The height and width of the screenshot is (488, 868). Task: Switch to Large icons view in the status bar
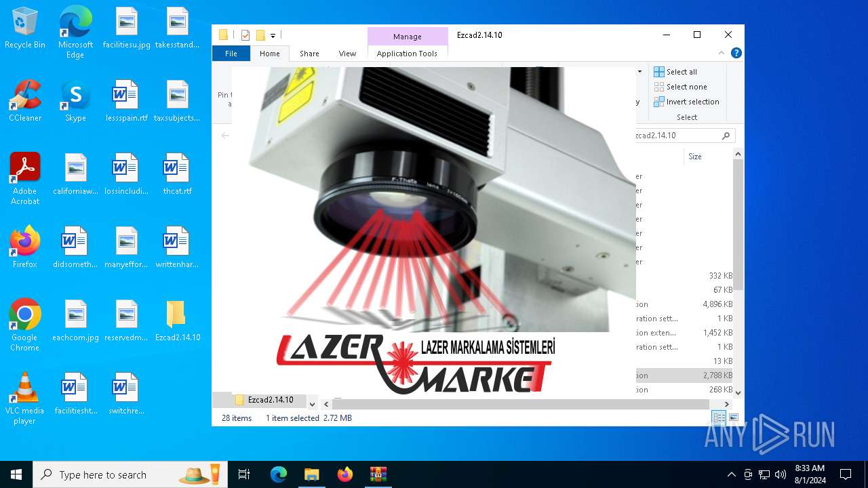(733, 418)
